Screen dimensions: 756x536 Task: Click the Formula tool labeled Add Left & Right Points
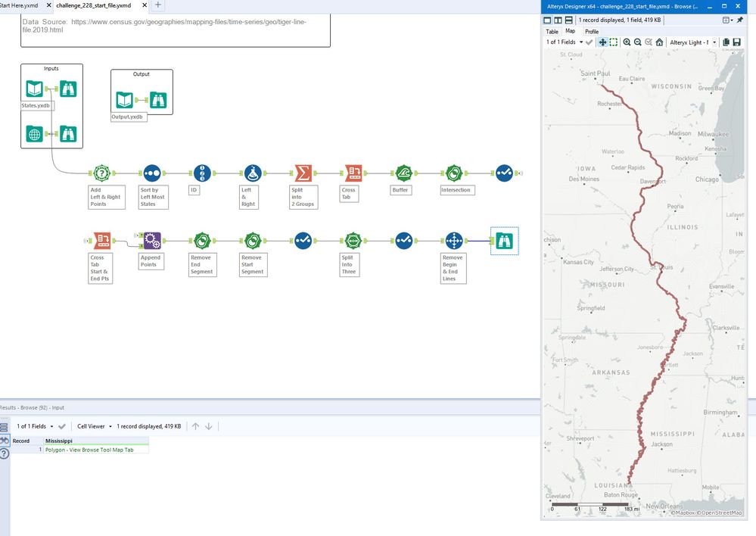click(x=101, y=173)
